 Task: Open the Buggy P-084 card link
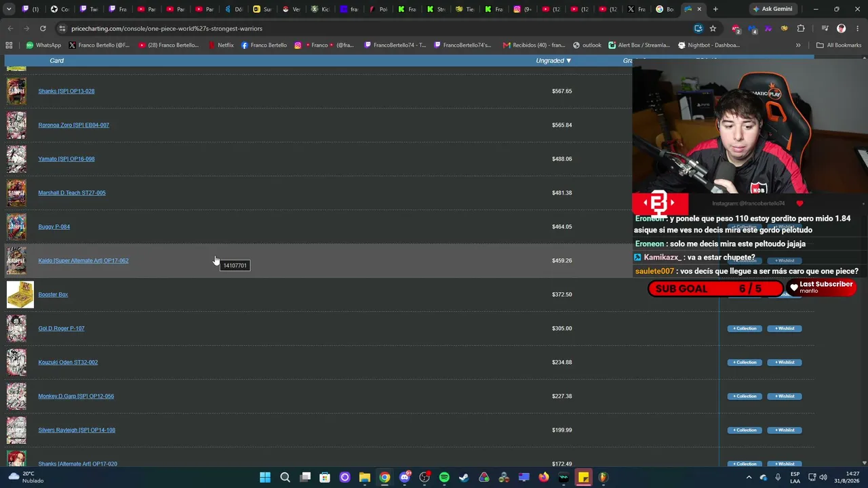pyautogui.click(x=54, y=226)
